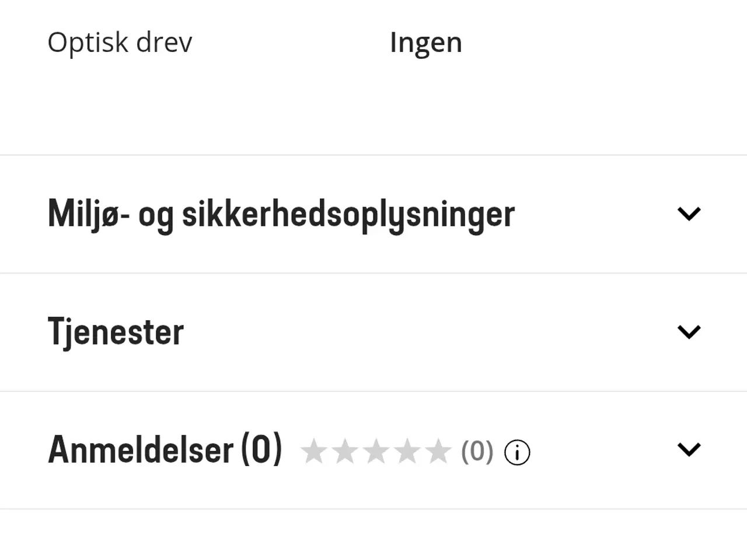Image resolution: width=747 pixels, height=560 pixels.
Task: Open the Anmeldelser (0) heading
Action: (165, 450)
